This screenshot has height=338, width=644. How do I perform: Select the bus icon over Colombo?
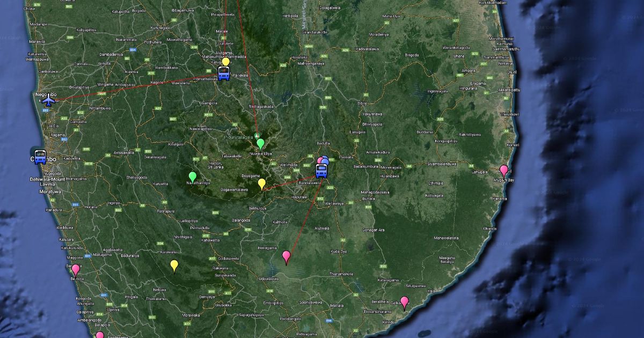[40, 157]
